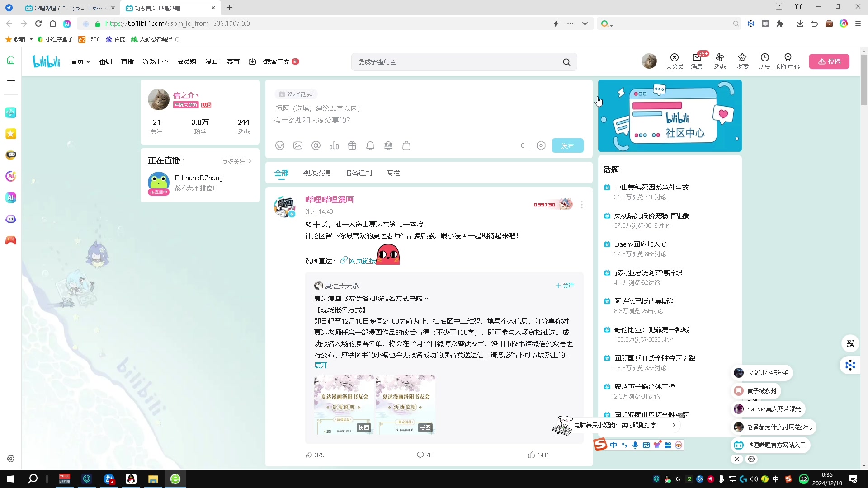The image size is (868, 488).
Task: Open EdmundDZhang live stream entry
Action: point(200,183)
